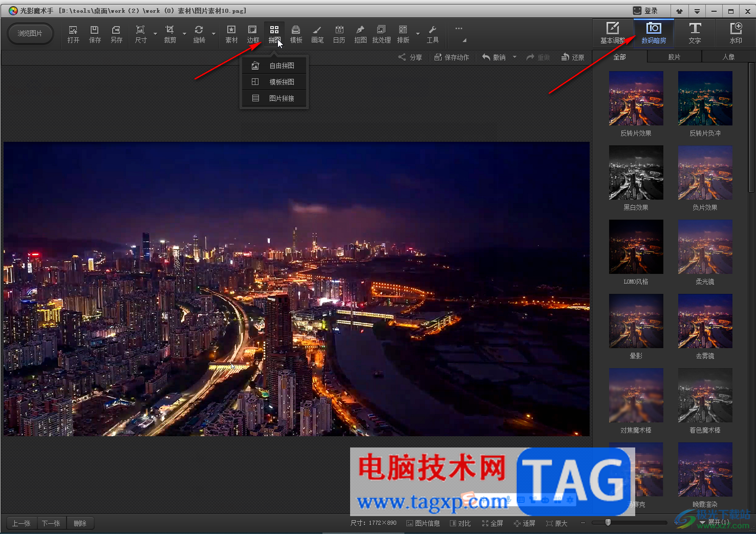Zoom out with the minus icon
The image size is (756, 534).
click(x=582, y=523)
